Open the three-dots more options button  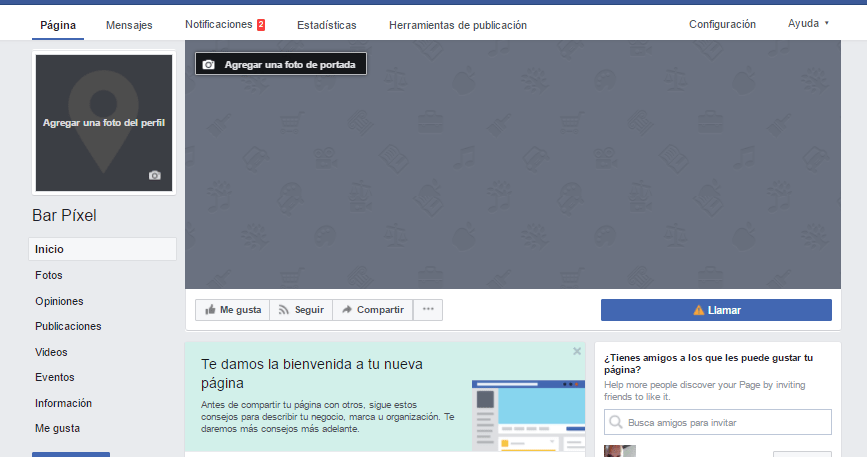428,309
